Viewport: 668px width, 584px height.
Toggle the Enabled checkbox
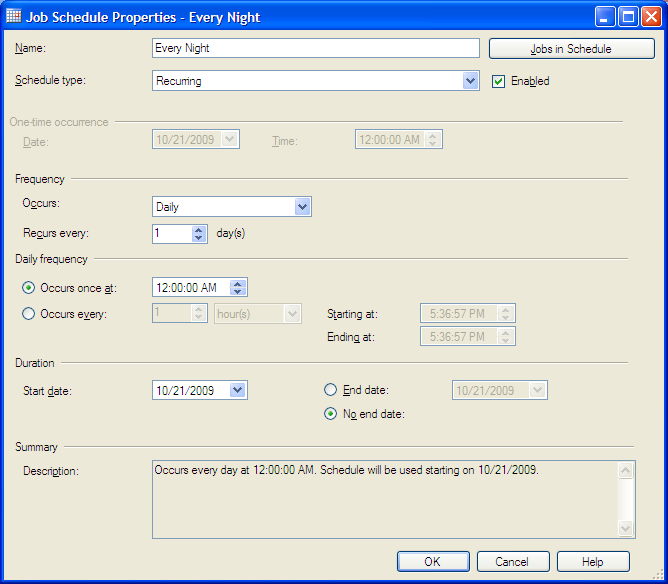tap(499, 81)
